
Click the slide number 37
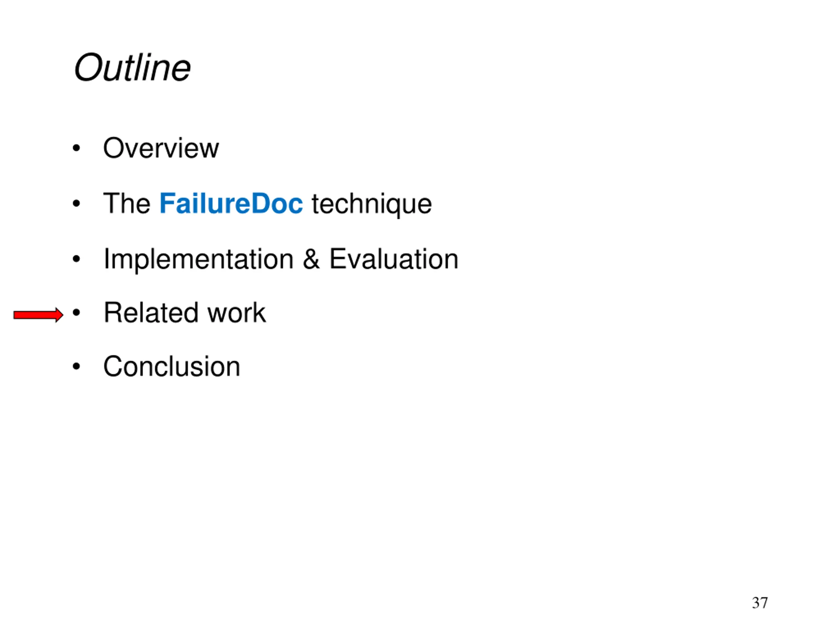tap(760, 603)
